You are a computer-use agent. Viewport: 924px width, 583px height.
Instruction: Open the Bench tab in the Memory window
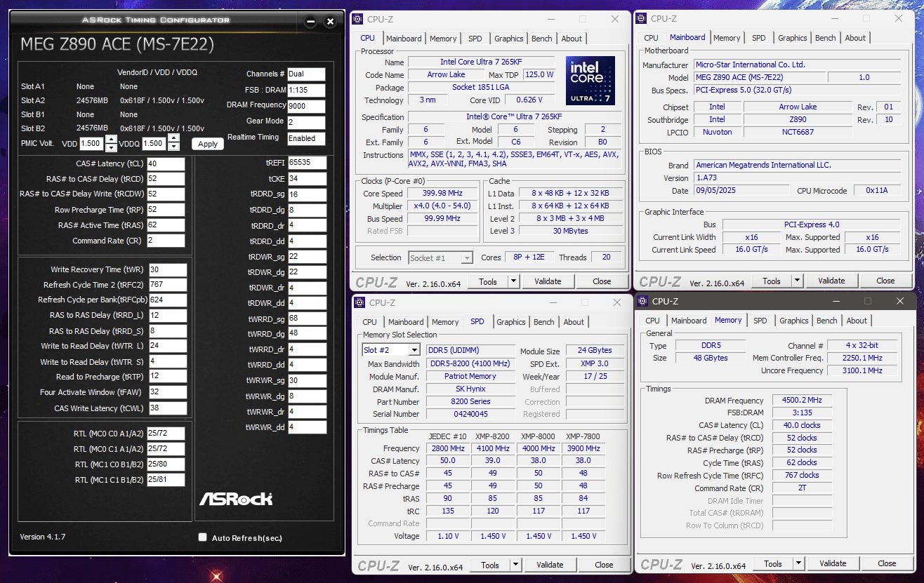(x=827, y=321)
